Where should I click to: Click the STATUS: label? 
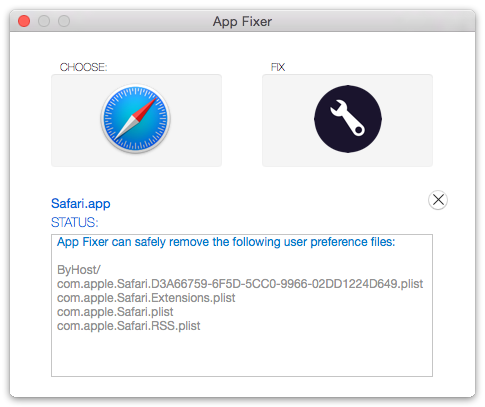tap(75, 222)
